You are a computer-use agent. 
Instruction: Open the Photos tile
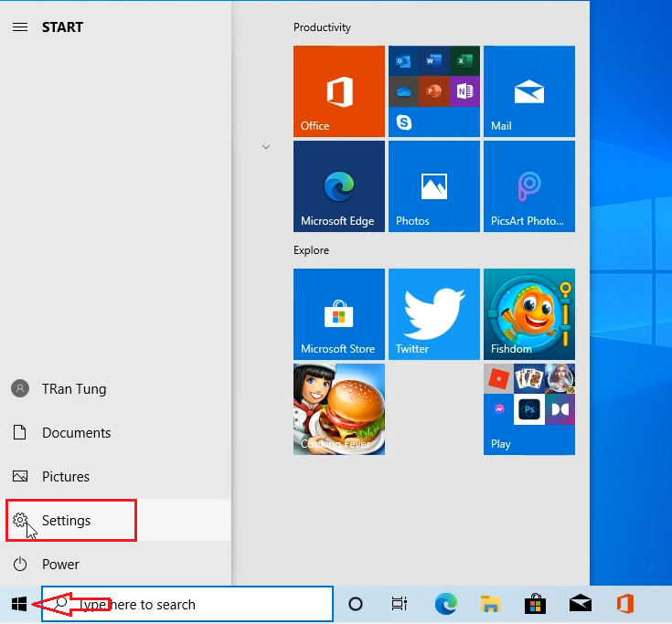433,185
